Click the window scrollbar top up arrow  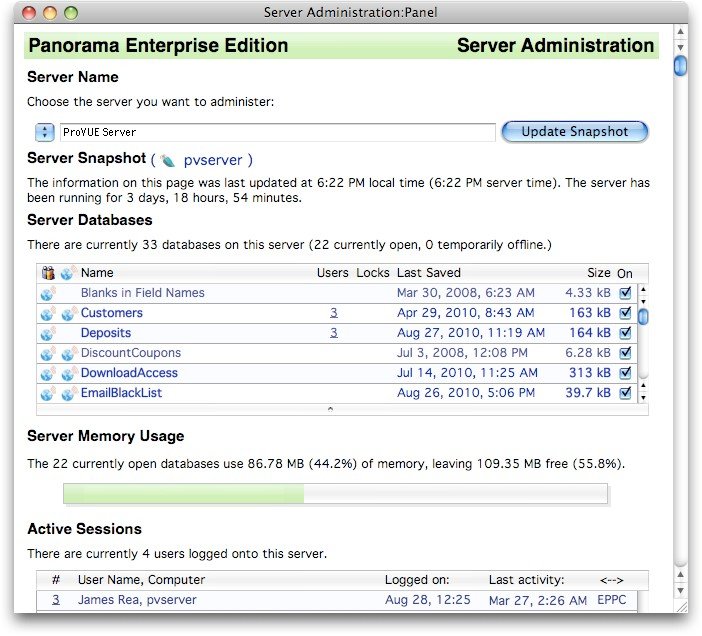(680, 31)
